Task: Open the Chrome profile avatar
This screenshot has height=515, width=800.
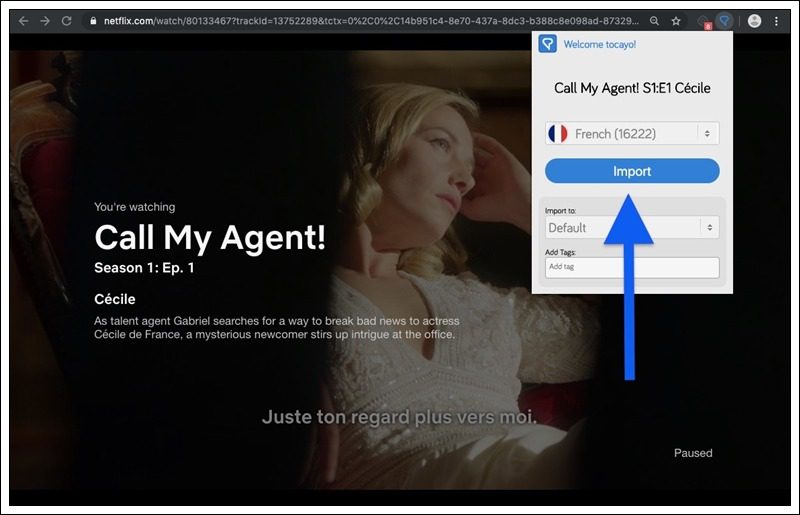Action: click(754, 20)
